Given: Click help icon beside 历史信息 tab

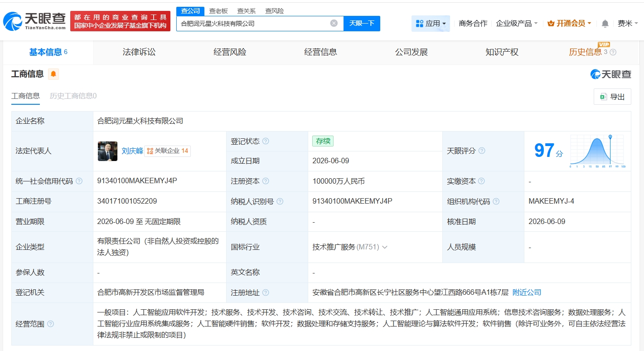Looking at the screenshot, I should point(613,52).
